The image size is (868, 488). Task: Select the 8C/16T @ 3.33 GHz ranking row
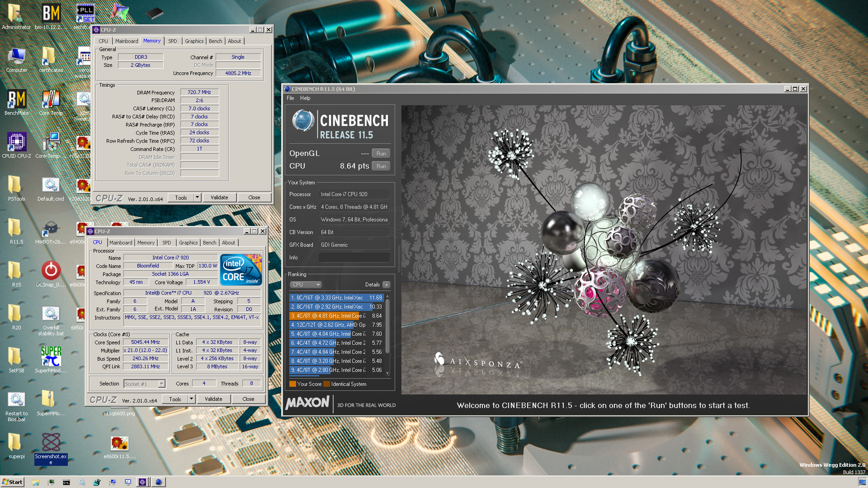(x=336, y=298)
